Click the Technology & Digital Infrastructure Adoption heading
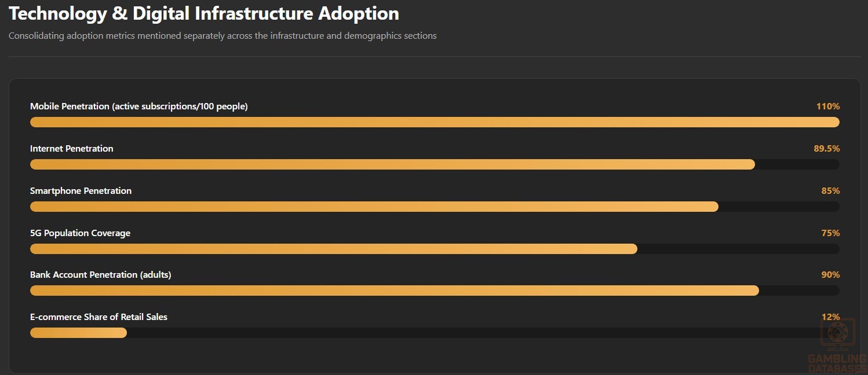This screenshot has height=375, width=868. (x=204, y=13)
